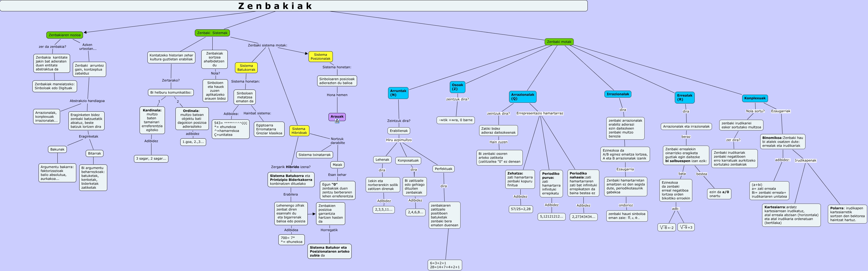Select the green Zenbaki motak node

click(559, 42)
